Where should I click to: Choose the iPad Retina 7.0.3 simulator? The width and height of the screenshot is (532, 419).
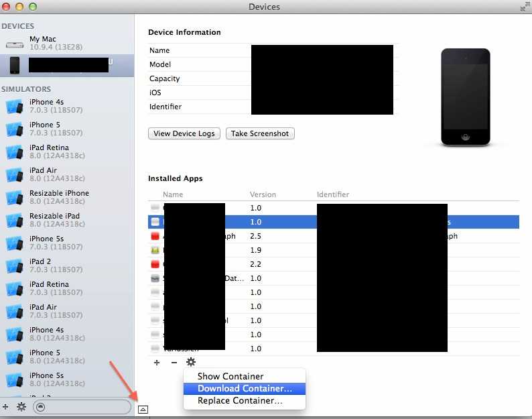pyautogui.click(x=67, y=288)
